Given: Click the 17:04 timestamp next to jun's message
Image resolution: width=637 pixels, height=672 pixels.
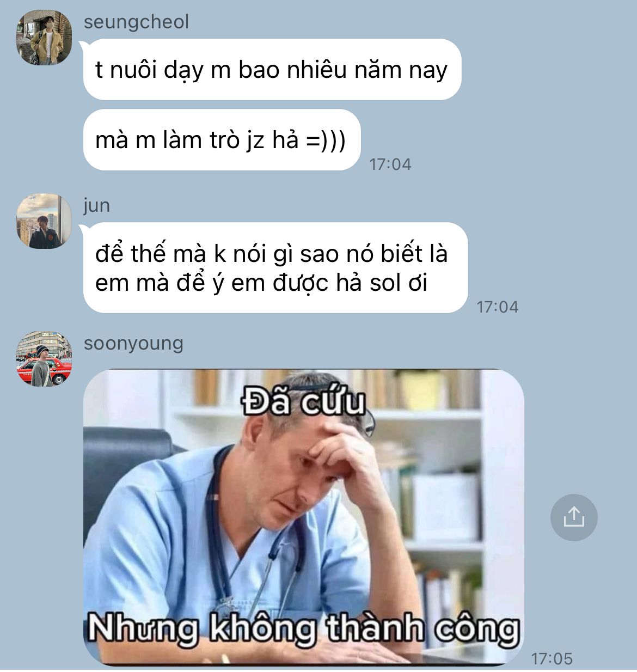Looking at the screenshot, I should pos(498,307).
